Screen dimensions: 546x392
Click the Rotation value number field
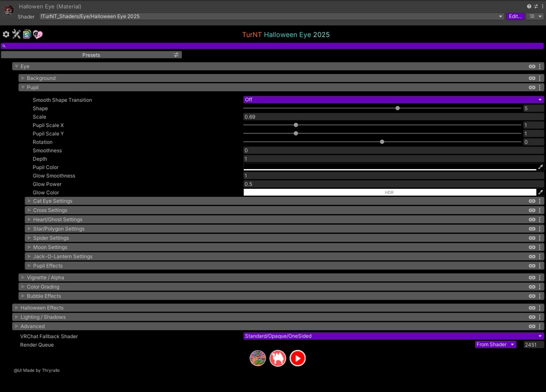point(533,142)
